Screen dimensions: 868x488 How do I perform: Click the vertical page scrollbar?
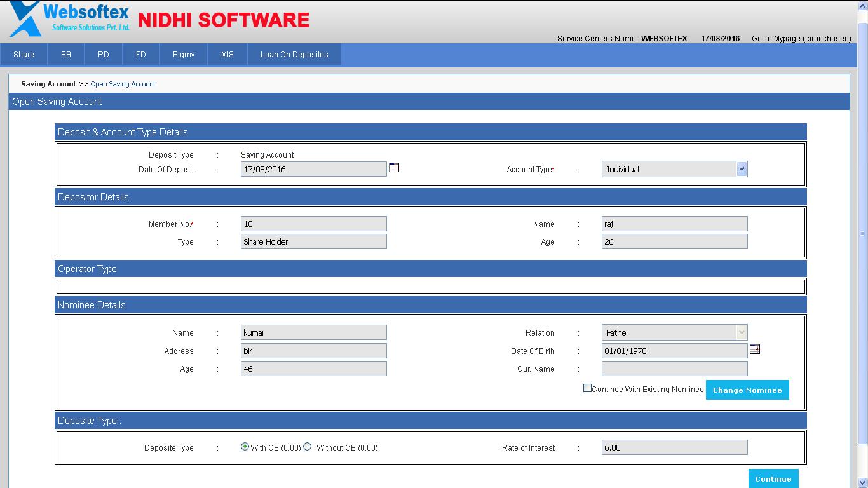tap(863, 233)
